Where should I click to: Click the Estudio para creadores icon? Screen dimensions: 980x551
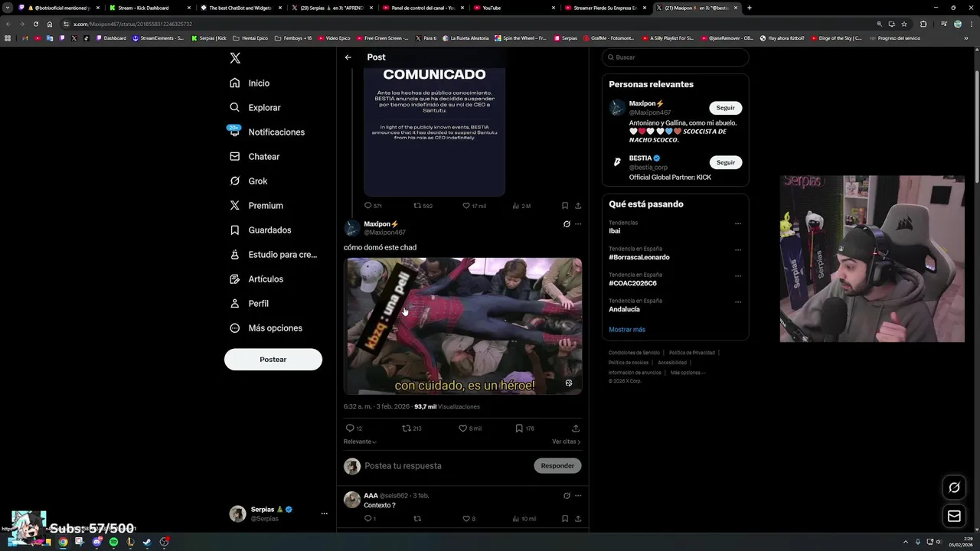[x=235, y=254]
